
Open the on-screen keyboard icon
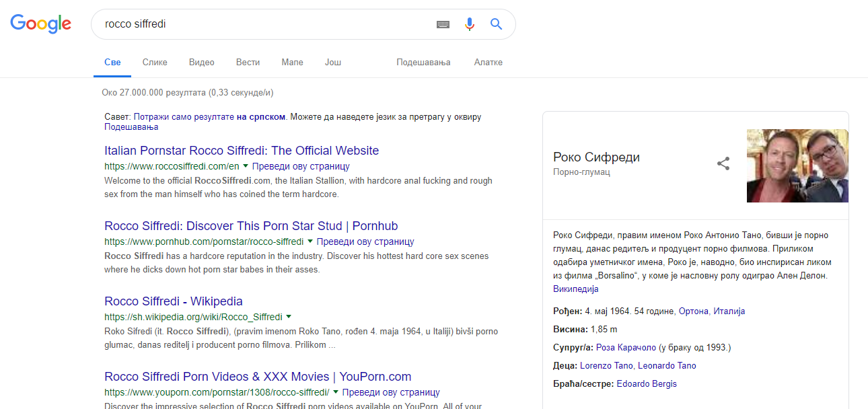point(443,24)
